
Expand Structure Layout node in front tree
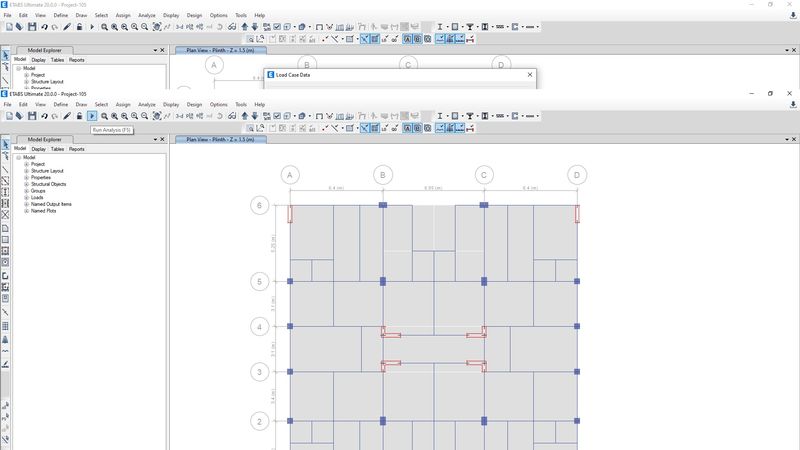[27, 171]
